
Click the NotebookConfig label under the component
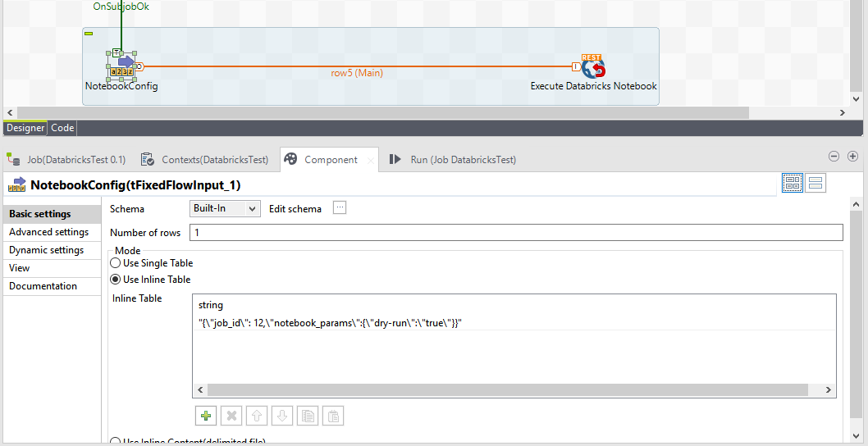pos(121,86)
